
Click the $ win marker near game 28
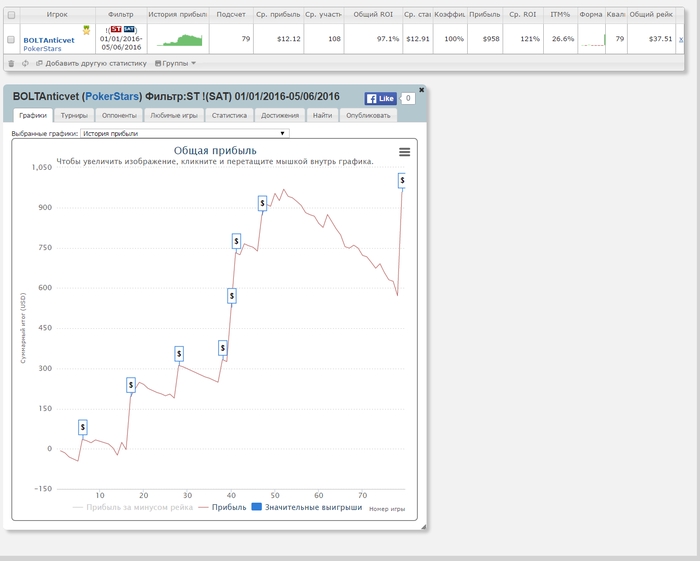[x=179, y=354]
